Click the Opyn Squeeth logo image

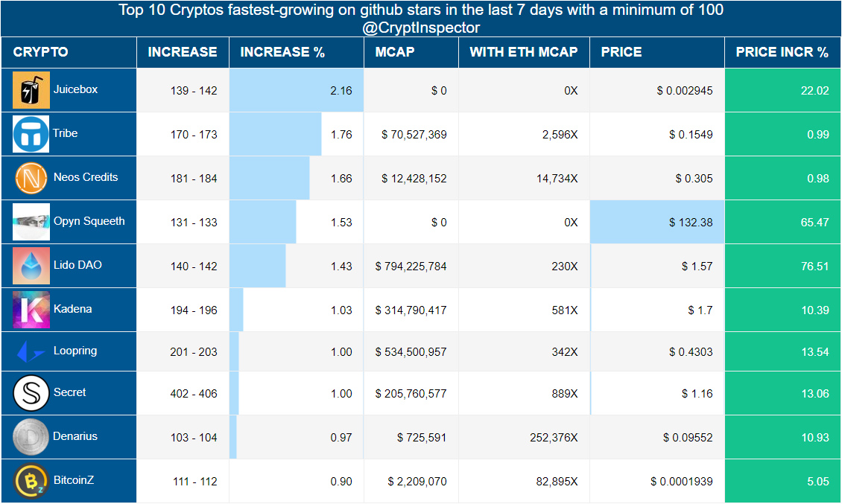(31, 222)
